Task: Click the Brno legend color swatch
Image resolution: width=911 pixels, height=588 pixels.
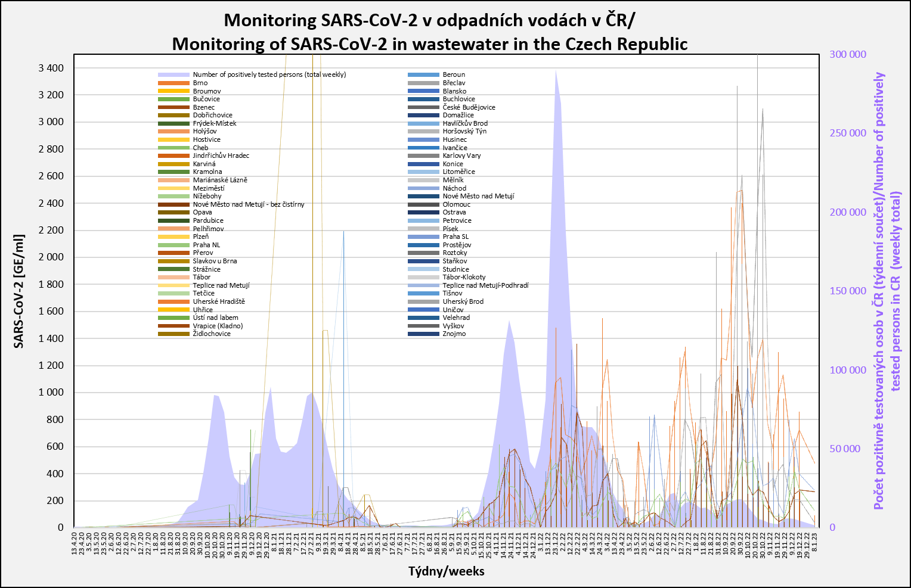Action: click(x=173, y=83)
